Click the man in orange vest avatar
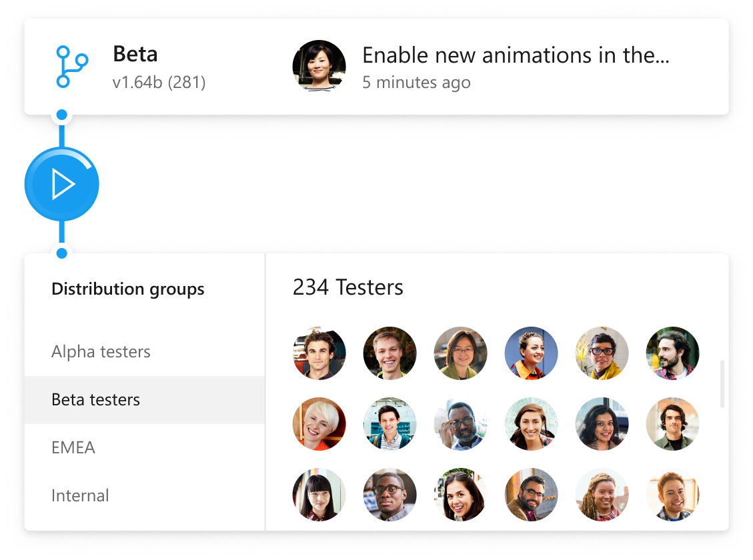This screenshot has width=753, height=560. pyautogui.click(x=531, y=353)
